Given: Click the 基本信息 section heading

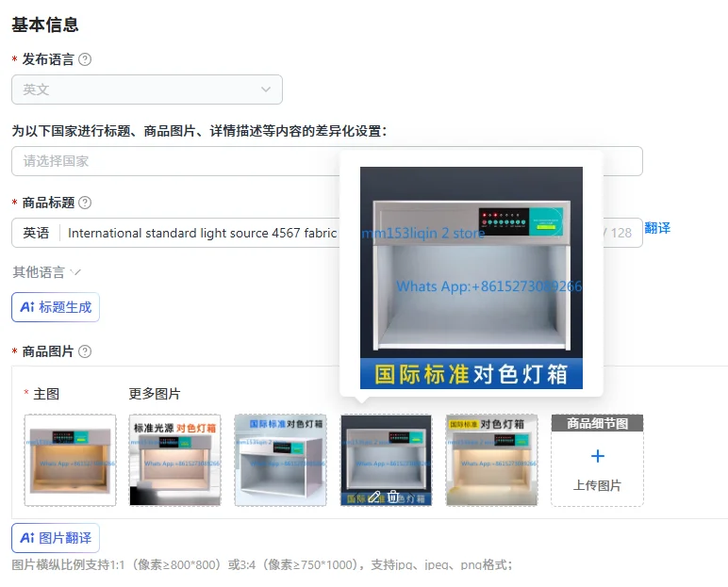Looking at the screenshot, I should [45, 24].
